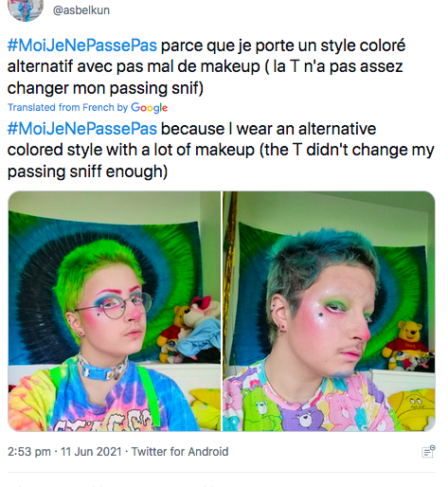Open the #MoiJeNePassePas hashtag in the English translation
This screenshot has width=448, height=487.
coord(82,129)
